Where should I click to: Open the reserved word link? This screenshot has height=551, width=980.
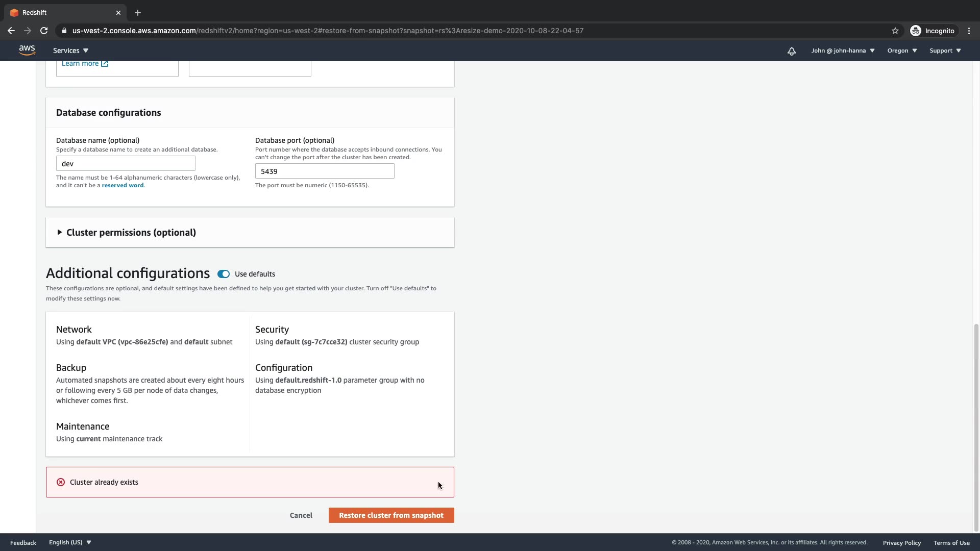122,185
